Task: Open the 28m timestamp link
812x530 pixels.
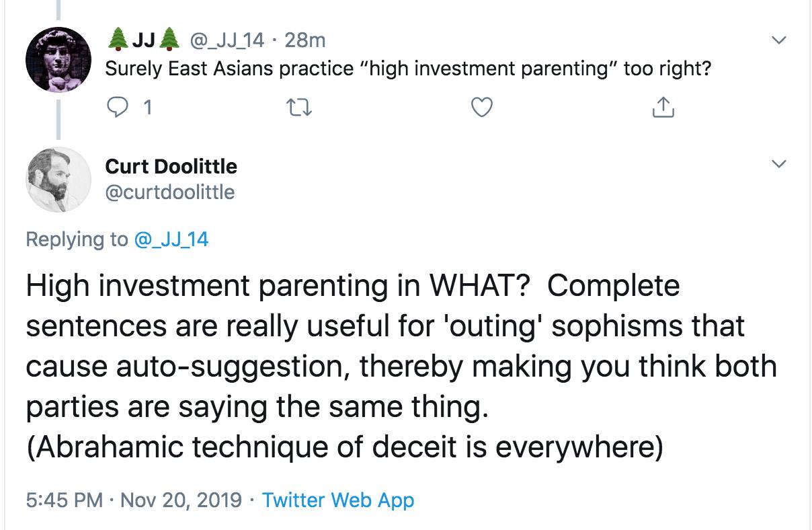Action: pos(304,40)
